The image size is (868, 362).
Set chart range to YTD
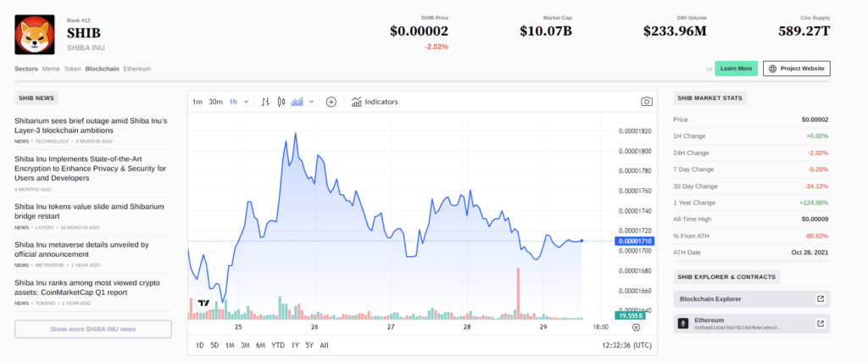tap(278, 345)
